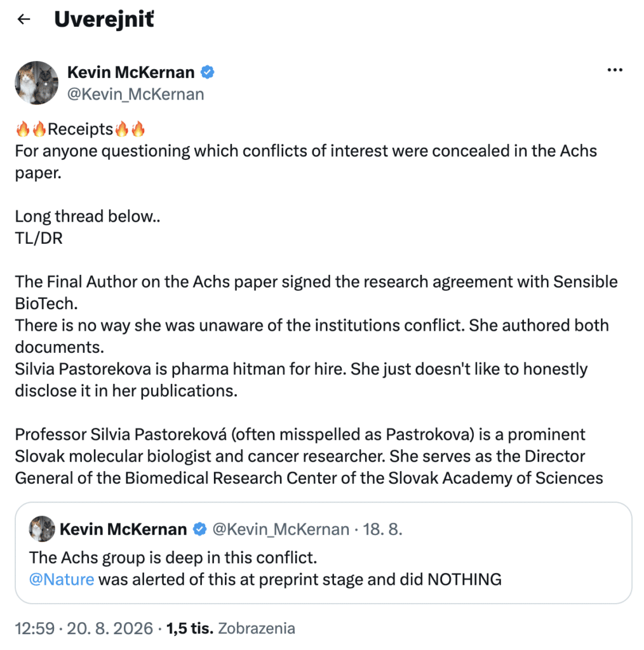Screen dimensions: 644x650
Task: Click the blue verified badge beside the main author name
Action: tap(207, 72)
